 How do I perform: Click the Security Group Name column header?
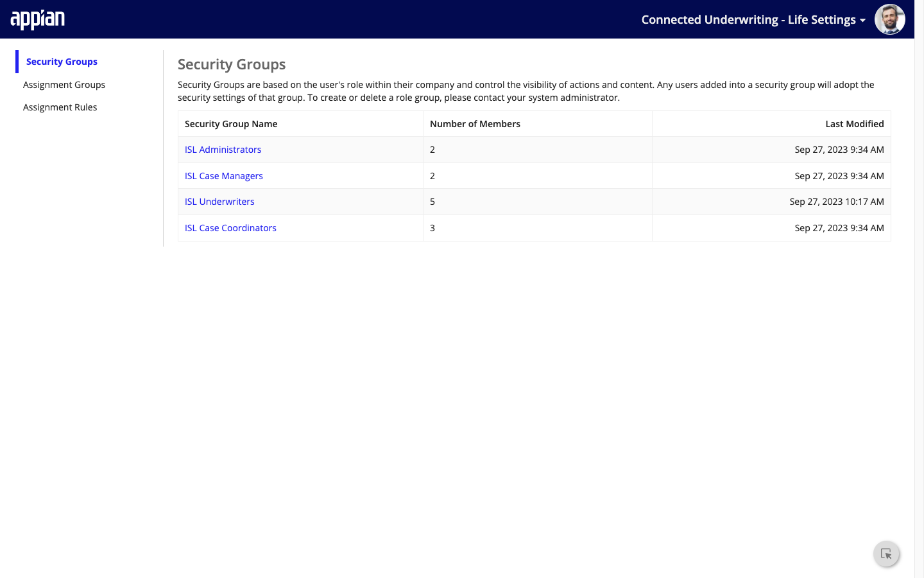231,124
